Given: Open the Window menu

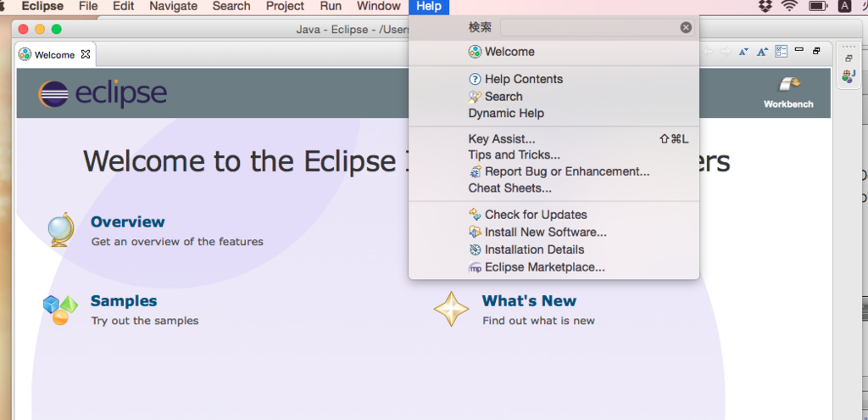Looking at the screenshot, I should pyautogui.click(x=379, y=7).
